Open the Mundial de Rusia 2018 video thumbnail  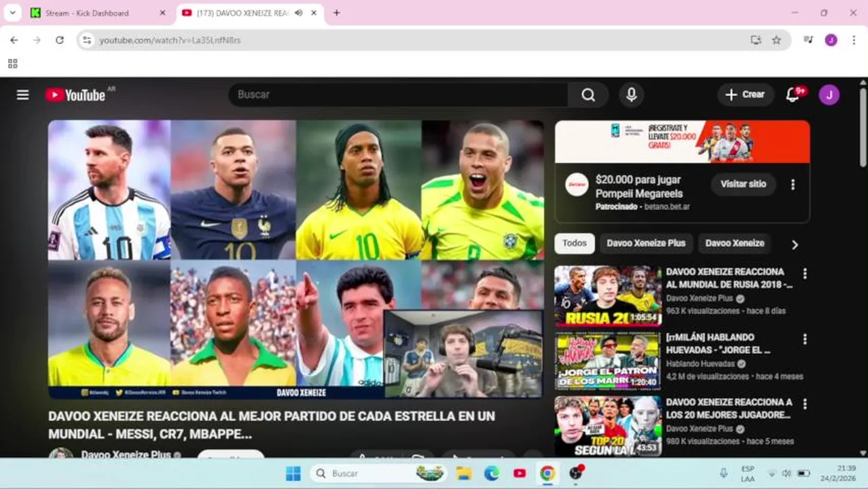click(608, 295)
